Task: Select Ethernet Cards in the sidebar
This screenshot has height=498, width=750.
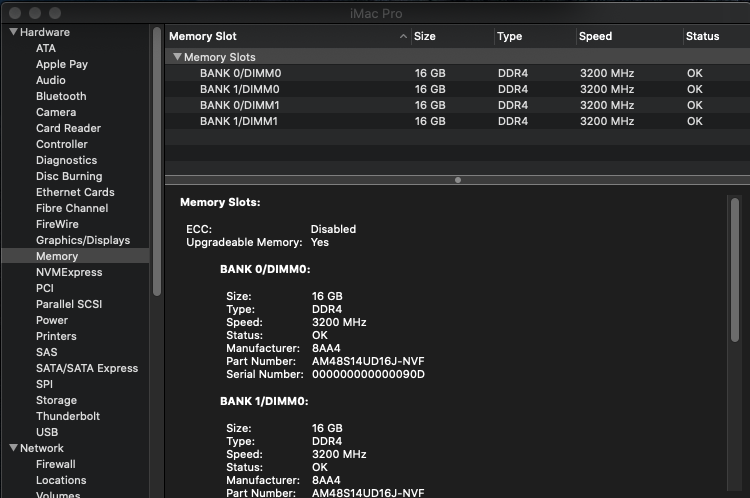Action: pos(75,192)
